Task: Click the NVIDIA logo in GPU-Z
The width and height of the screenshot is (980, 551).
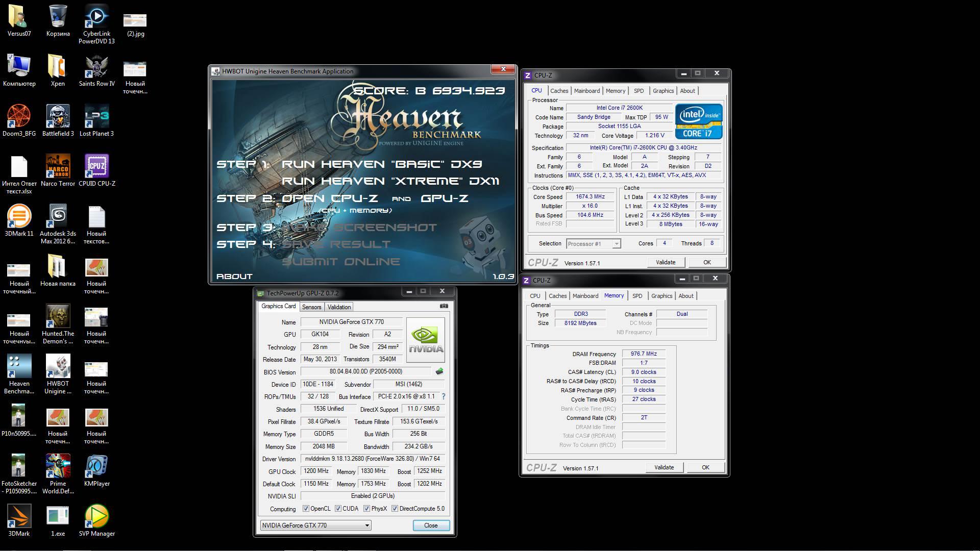Action: 426,340
